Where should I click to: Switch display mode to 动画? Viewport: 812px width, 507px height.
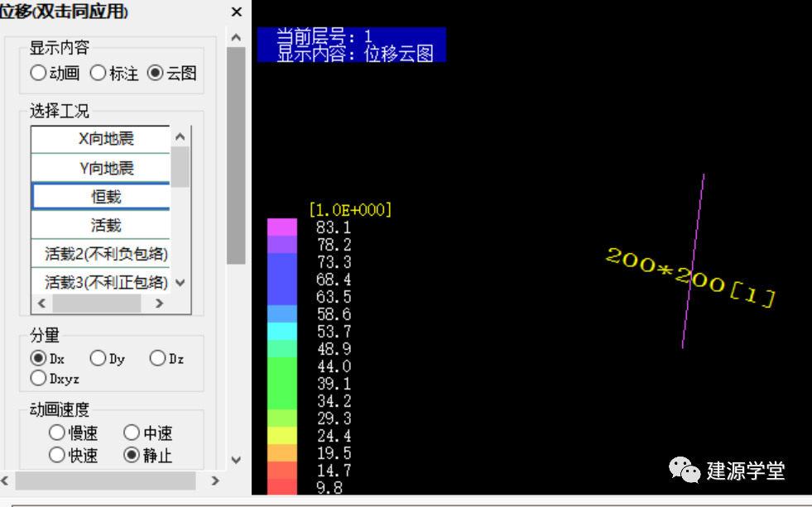pyautogui.click(x=37, y=73)
